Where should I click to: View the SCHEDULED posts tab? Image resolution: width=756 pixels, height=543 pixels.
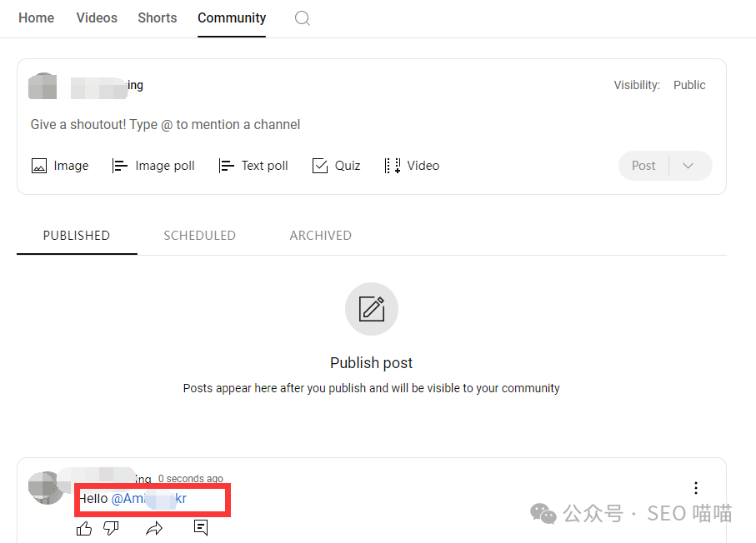click(x=199, y=236)
